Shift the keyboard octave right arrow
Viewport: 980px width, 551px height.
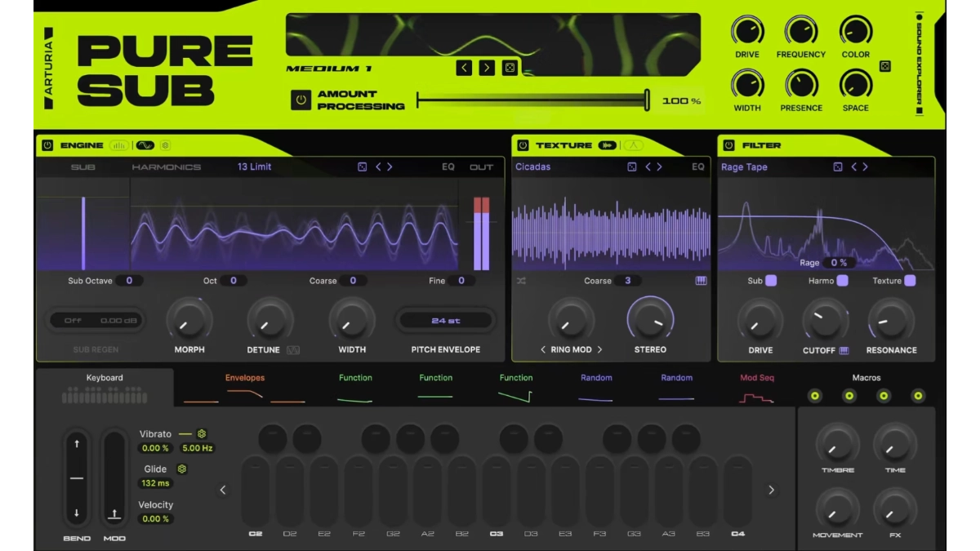pyautogui.click(x=771, y=490)
